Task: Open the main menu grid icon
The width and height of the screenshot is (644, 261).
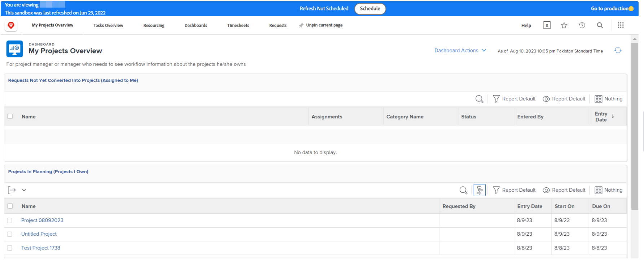Action: point(621,25)
